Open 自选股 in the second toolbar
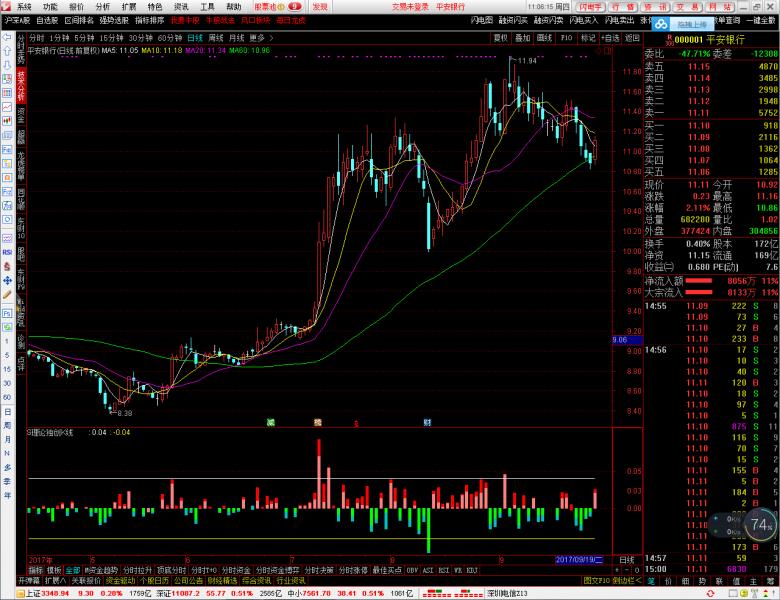Screen dimensions: 780x600 [47, 20]
